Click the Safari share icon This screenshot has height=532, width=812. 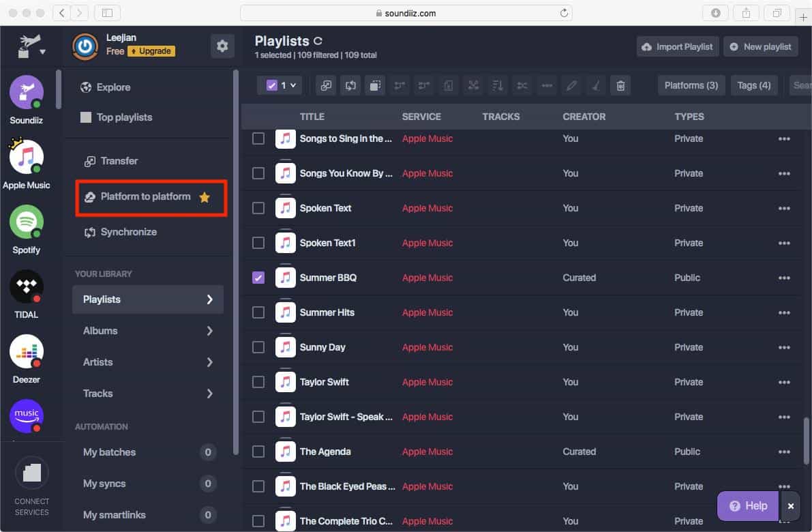747,13
